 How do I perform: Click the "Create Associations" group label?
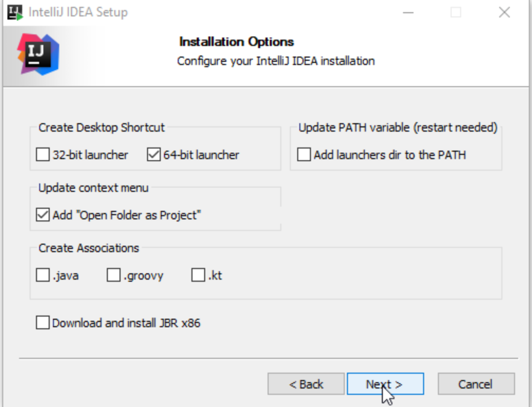pyautogui.click(x=89, y=248)
